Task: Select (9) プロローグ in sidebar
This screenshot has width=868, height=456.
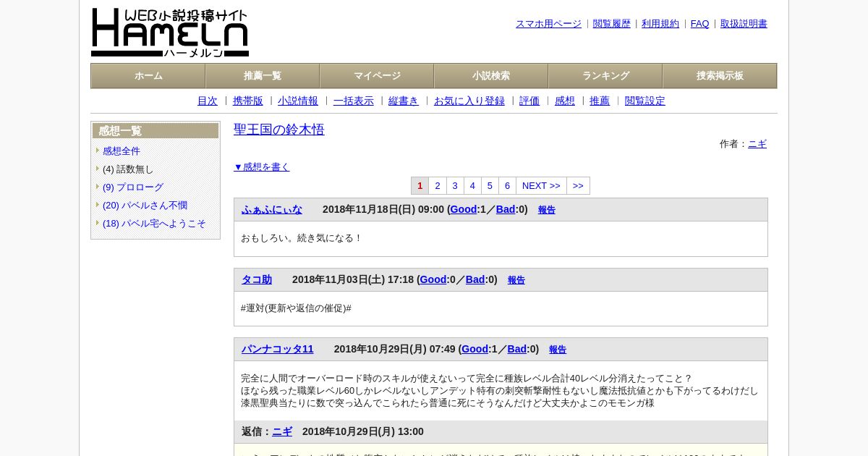Action: click(x=133, y=187)
